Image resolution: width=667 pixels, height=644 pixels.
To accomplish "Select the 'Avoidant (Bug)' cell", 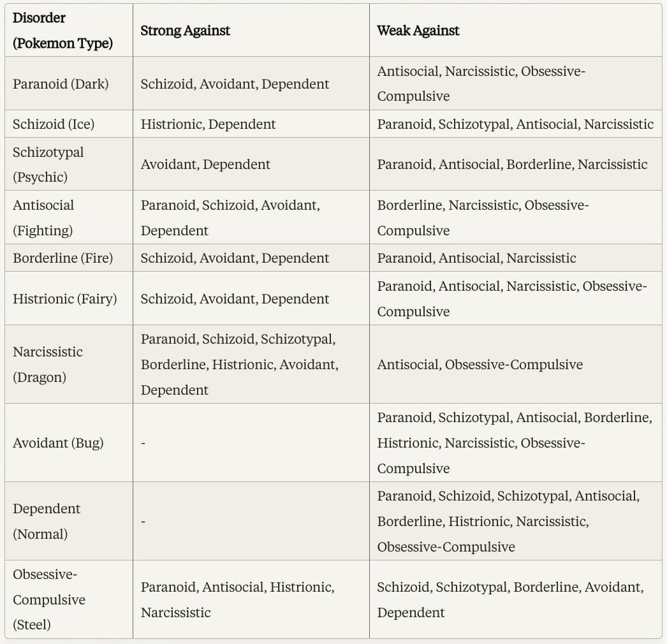I will 58,443.
